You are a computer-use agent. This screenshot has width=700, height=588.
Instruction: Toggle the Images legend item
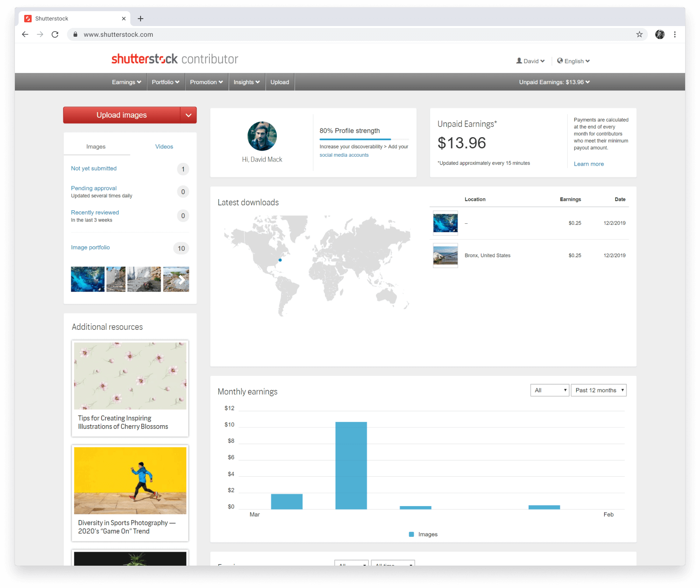423,535
